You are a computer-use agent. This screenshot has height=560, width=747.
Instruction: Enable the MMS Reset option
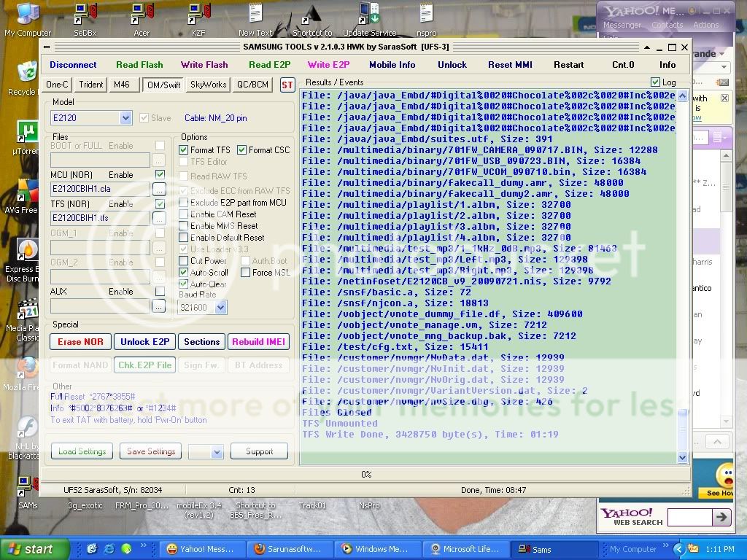tap(183, 226)
